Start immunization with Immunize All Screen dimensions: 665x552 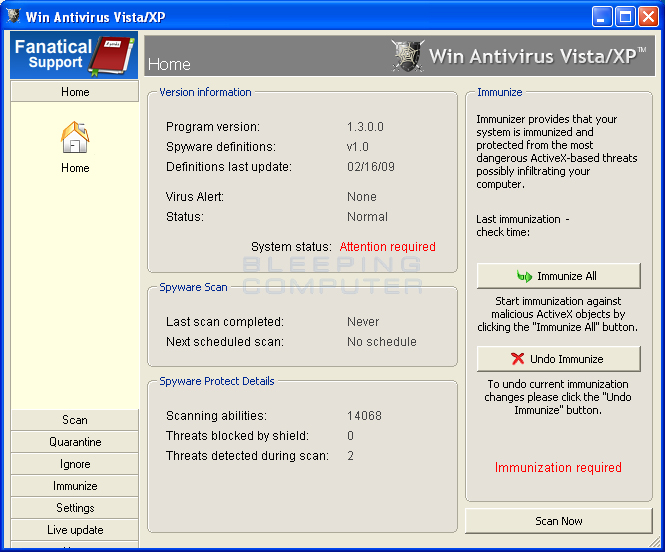coord(559,276)
